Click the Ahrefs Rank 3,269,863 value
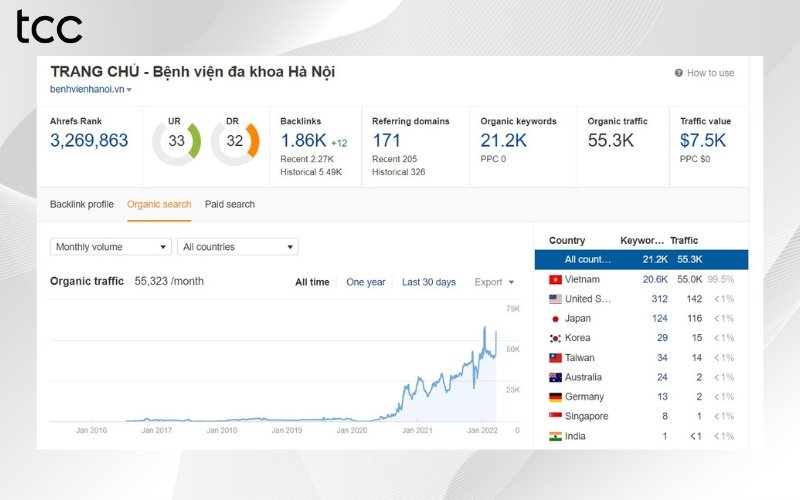The image size is (800, 500). [89, 140]
